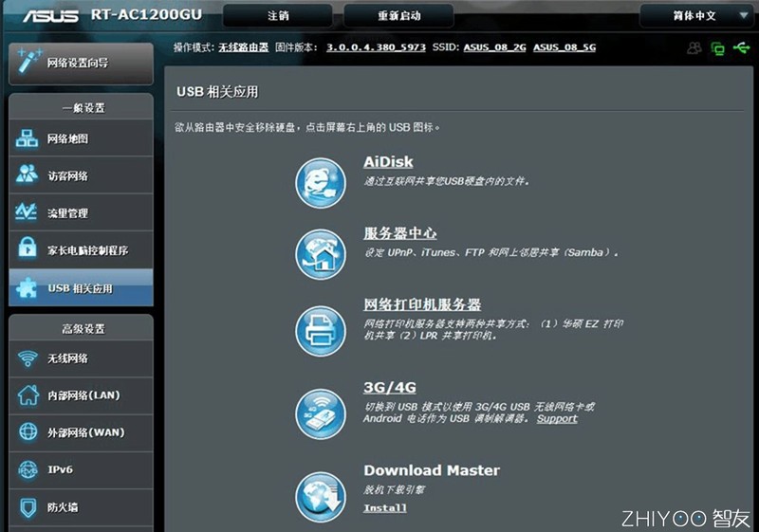
Task: Open the AiDisk title link
Action: (388, 161)
